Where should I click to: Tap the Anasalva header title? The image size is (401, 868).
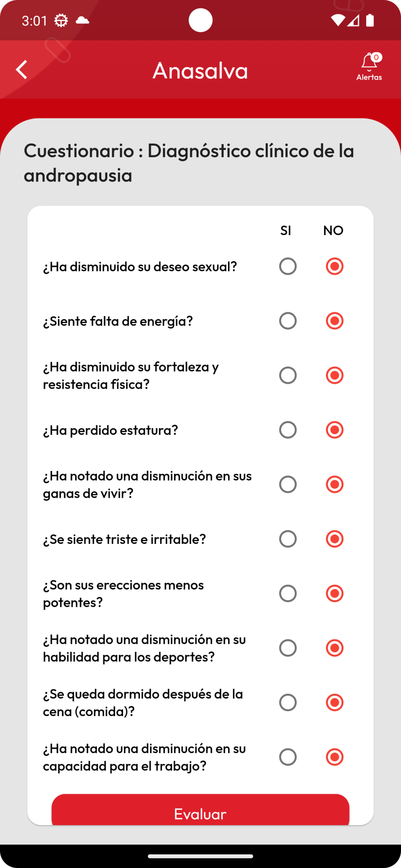point(200,71)
